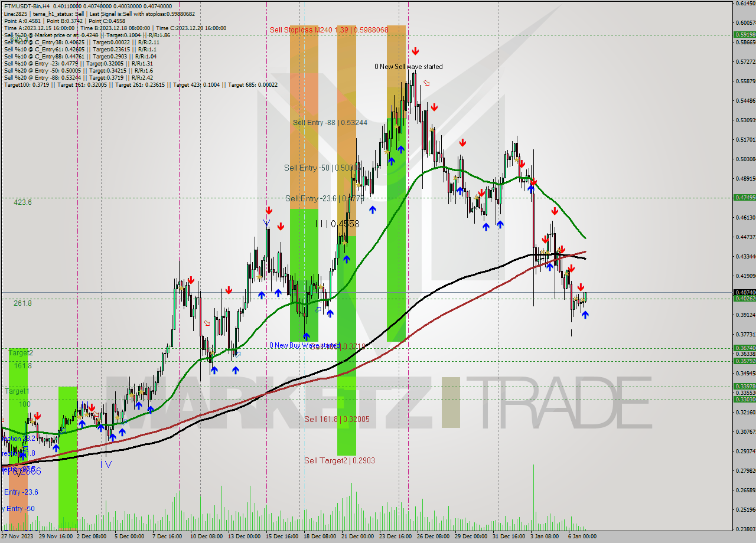
Task: Click the '0 New Buy Wave started' annotation
Action: coord(304,345)
